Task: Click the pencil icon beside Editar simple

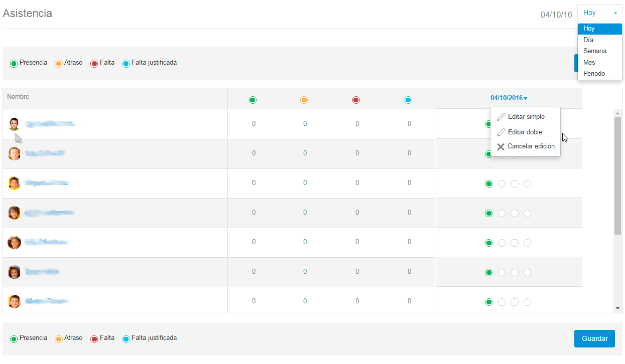Action: tap(501, 117)
